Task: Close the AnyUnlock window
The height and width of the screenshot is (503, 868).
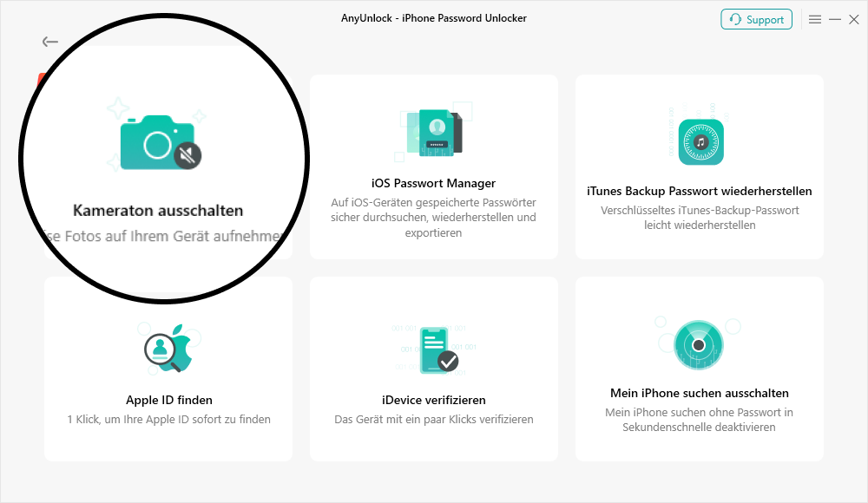Action: pyautogui.click(x=854, y=19)
